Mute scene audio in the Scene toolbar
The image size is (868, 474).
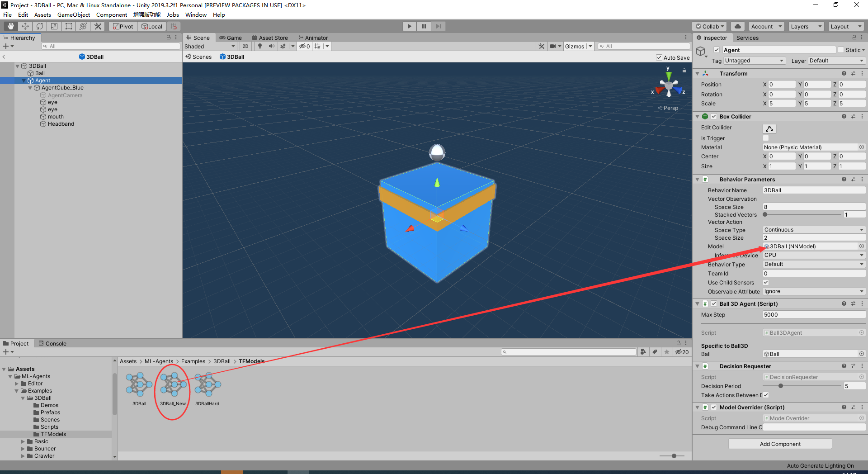click(x=271, y=46)
